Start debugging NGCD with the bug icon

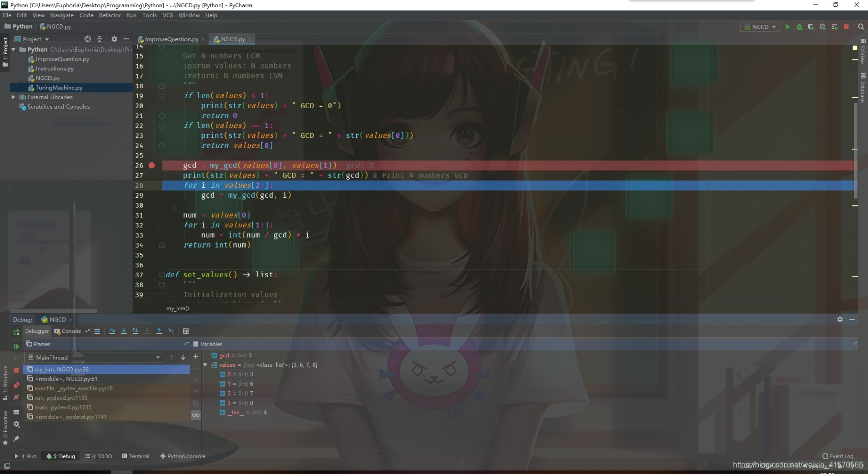point(799,27)
